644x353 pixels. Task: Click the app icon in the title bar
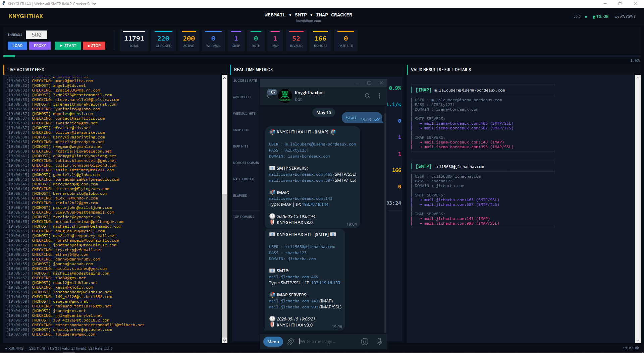click(x=3, y=4)
